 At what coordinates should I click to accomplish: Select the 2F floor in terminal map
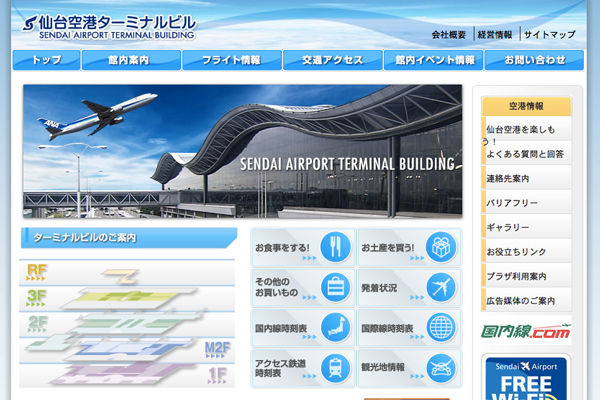tap(127, 325)
